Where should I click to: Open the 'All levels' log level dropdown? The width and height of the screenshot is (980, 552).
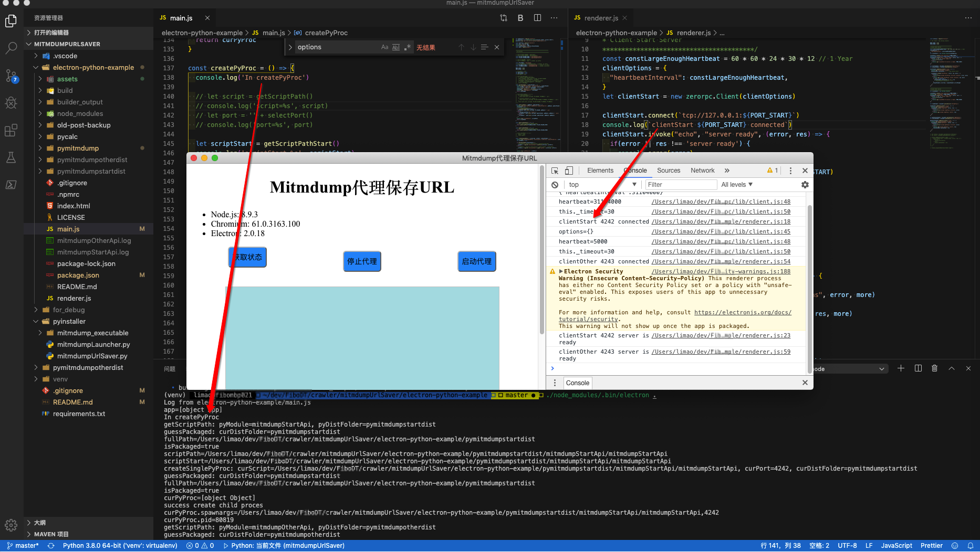click(x=737, y=185)
